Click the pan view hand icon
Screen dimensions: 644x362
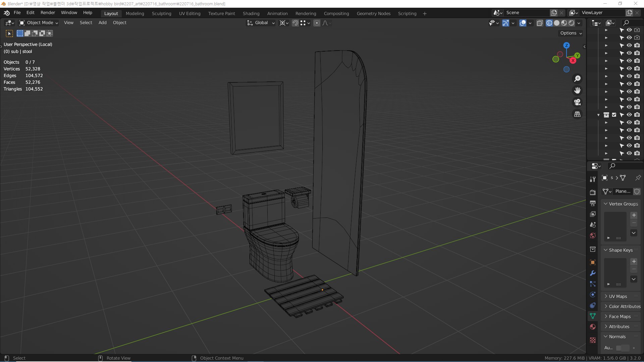click(x=577, y=90)
